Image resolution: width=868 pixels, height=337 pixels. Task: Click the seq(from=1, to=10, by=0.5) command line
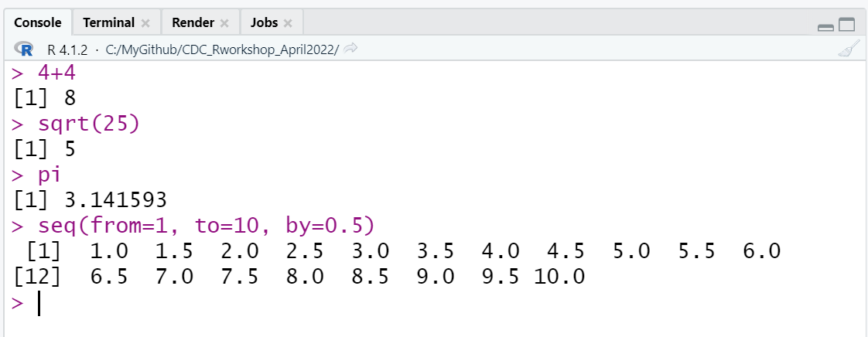tap(193, 225)
